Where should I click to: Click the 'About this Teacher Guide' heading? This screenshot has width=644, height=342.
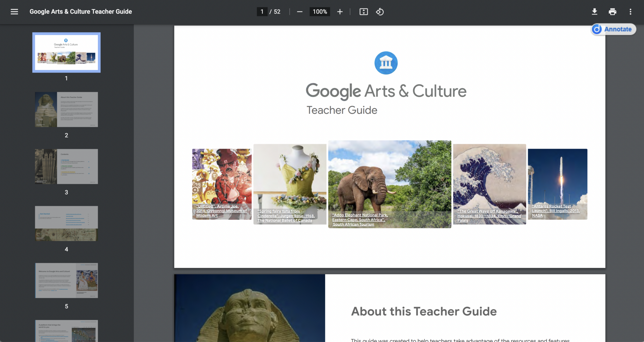pos(424,311)
